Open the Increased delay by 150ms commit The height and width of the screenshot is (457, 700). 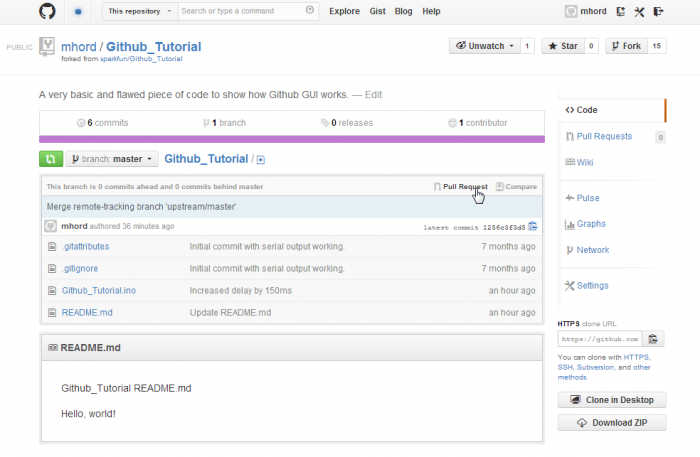tap(241, 291)
